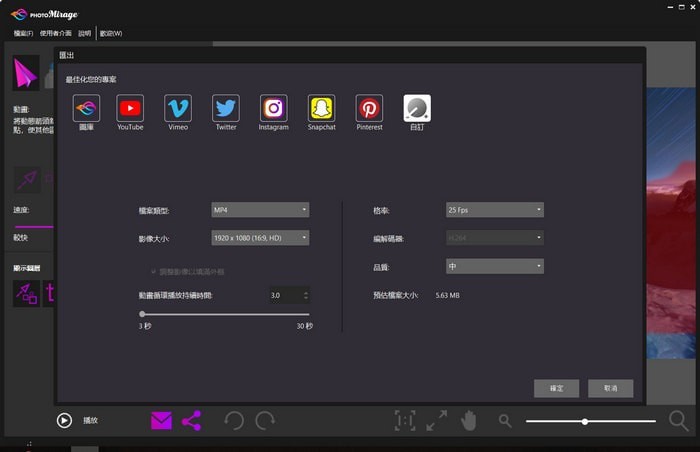Choose the Snapchat export preset
The width and height of the screenshot is (700, 452).
click(321, 108)
